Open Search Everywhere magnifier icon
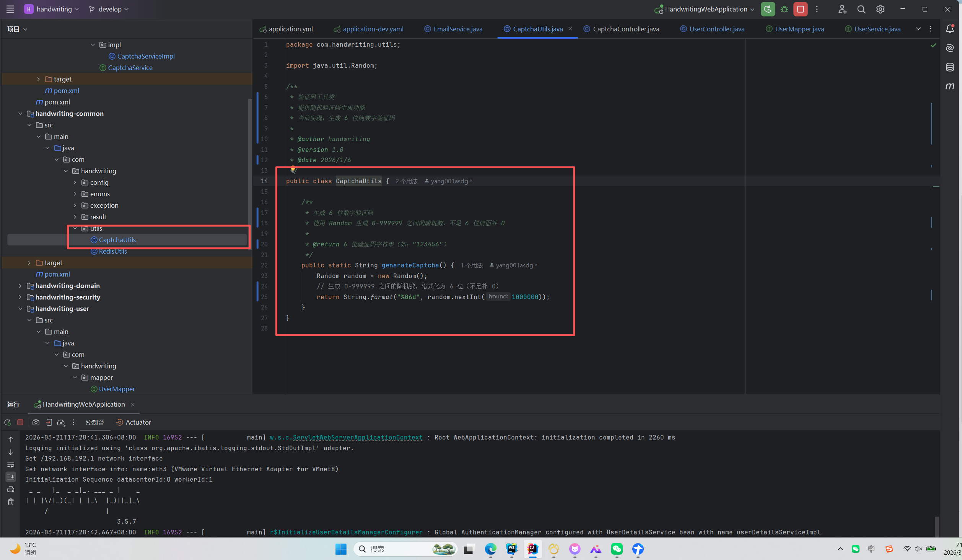Viewport: 962px width, 560px height. pyautogui.click(x=861, y=9)
